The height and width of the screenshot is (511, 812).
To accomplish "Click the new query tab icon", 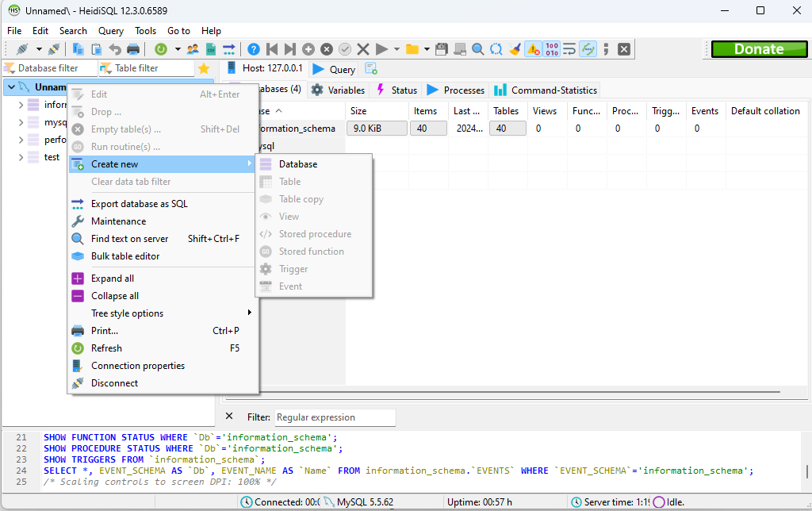I will pyautogui.click(x=371, y=69).
